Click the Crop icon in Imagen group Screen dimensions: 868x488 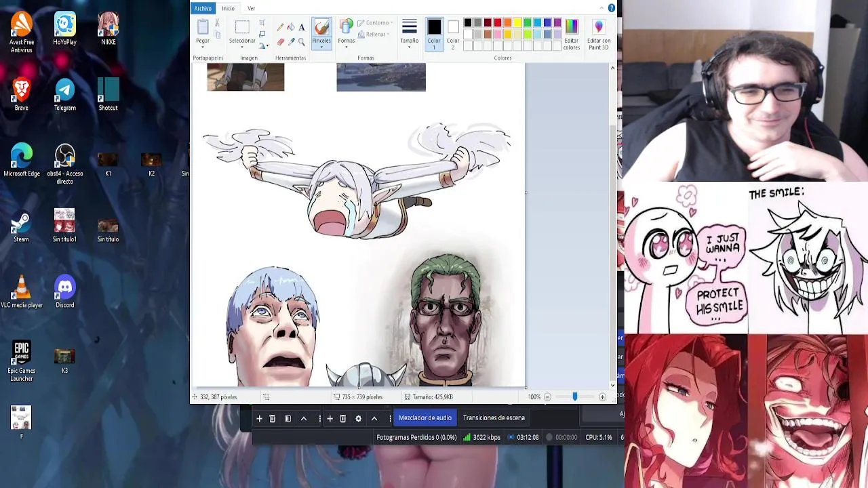(262, 23)
